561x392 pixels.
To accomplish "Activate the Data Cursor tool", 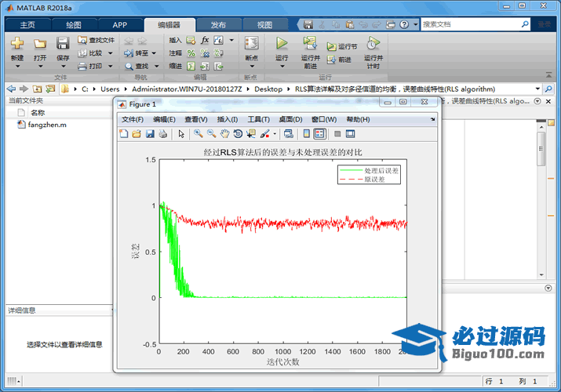I will coord(250,134).
